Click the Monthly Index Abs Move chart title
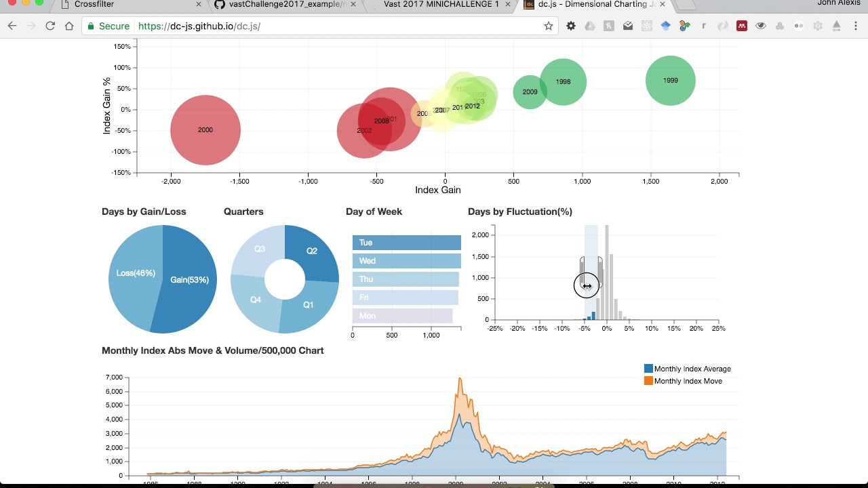 coord(212,350)
